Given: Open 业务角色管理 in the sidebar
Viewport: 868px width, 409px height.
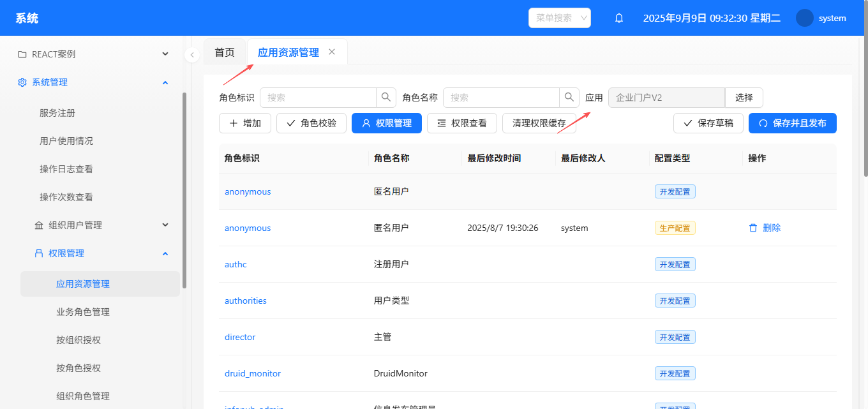Looking at the screenshot, I should pyautogui.click(x=83, y=312).
